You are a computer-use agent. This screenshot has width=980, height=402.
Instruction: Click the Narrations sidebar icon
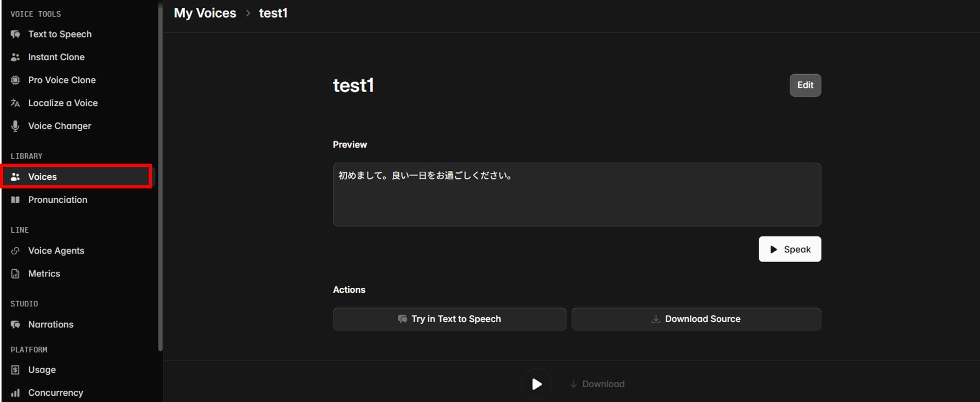coord(15,325)
